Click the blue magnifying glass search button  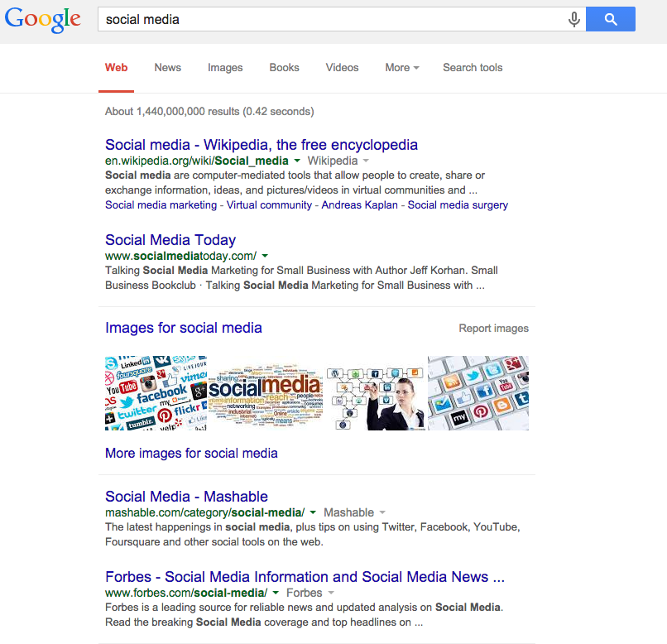coord(611,19)
